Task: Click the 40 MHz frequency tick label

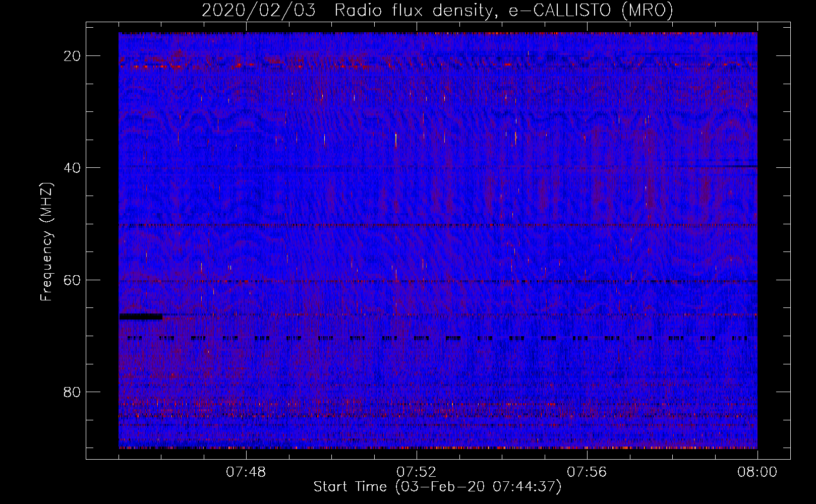Action: click(x=73, y=168)
